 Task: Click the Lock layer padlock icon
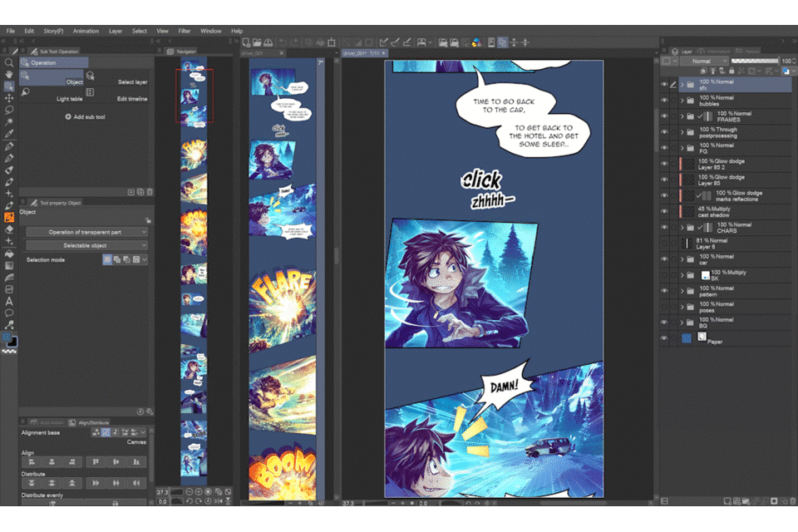(731, 71)
